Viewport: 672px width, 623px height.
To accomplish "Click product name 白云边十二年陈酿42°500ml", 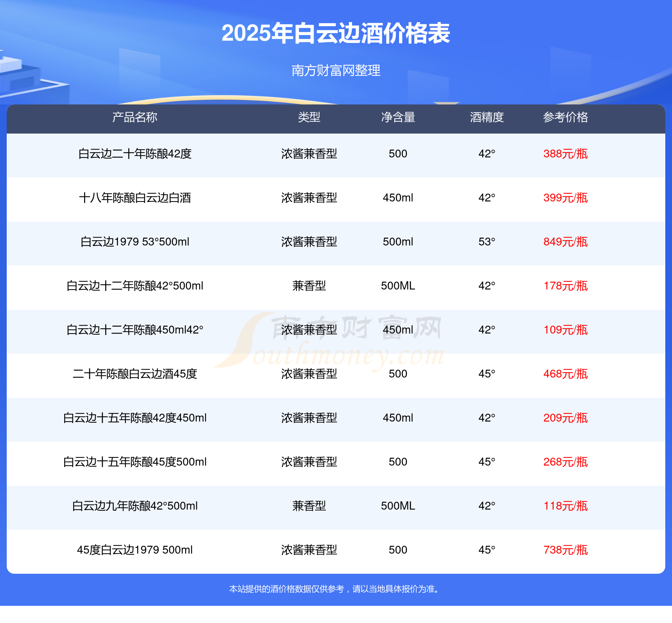I will point(135,286).
